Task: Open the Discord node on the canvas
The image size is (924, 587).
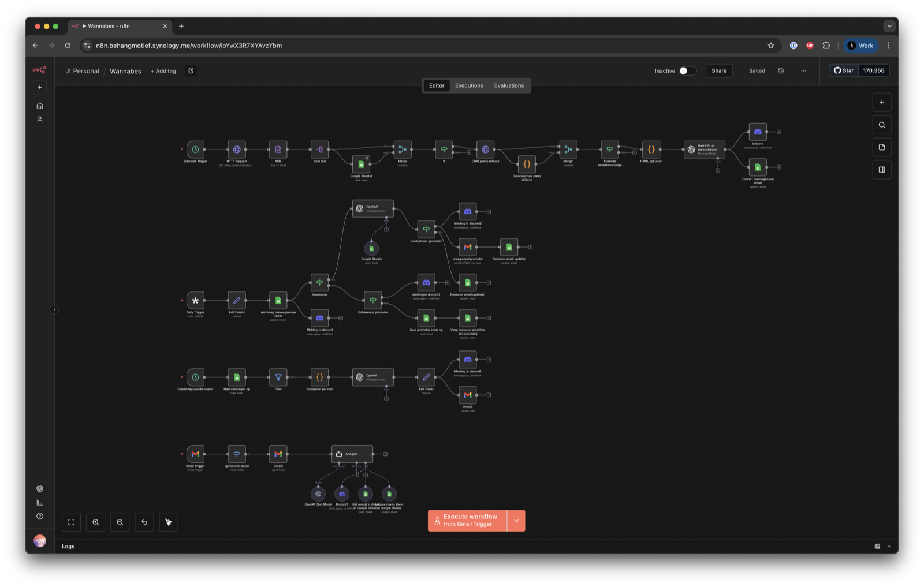Action: pos(757,132)
